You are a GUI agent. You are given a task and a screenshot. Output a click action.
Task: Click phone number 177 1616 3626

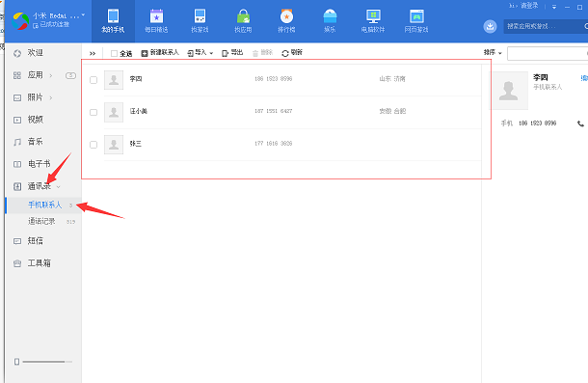pyautogui.click(x=274, y=144)
